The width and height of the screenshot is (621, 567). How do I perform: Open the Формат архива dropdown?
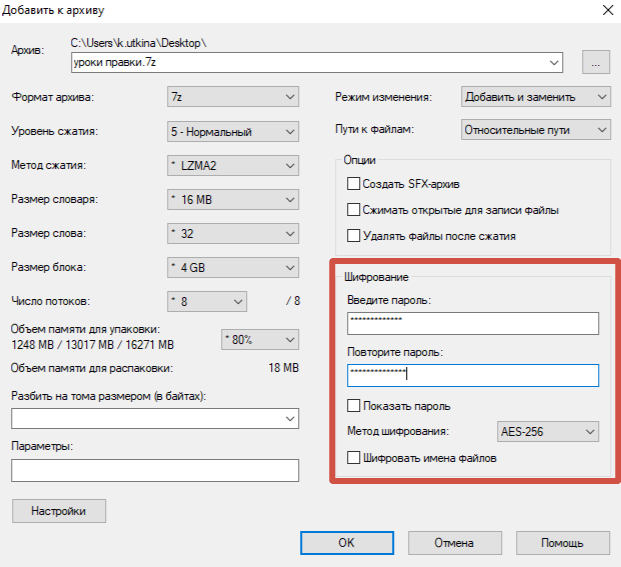233,97
